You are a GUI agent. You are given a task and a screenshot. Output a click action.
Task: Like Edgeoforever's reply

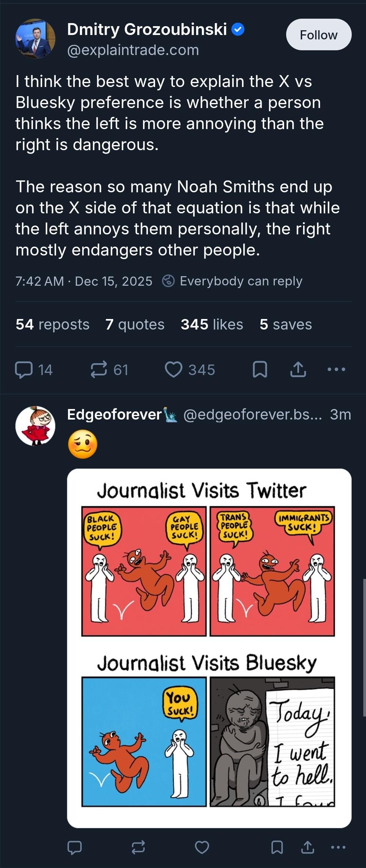(202, 847)
